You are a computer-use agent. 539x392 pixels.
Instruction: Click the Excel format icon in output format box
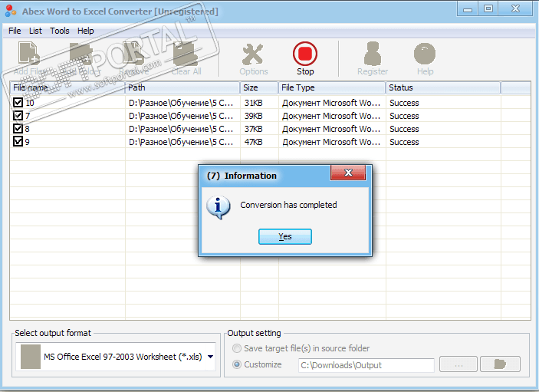[x=31, y=357]
